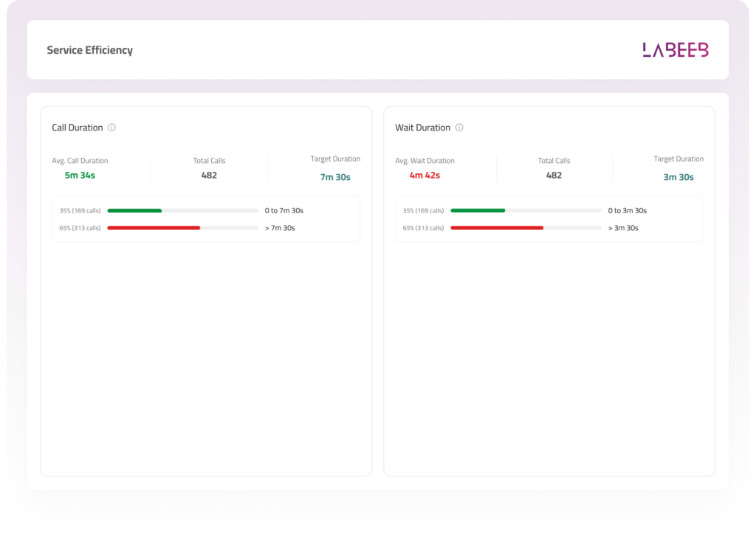
Task: Click '65% (313 calls)' in Wait Duration card
Action: [423, 228]
